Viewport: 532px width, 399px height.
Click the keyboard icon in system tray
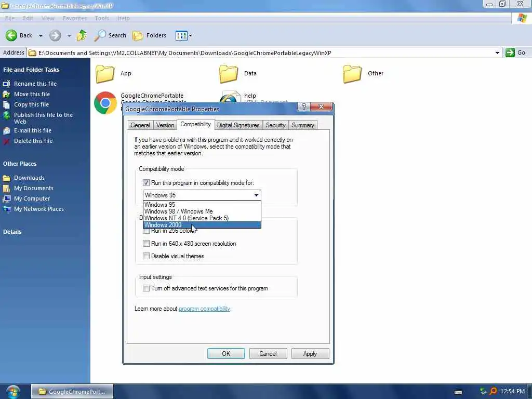[x=458, y=392]
